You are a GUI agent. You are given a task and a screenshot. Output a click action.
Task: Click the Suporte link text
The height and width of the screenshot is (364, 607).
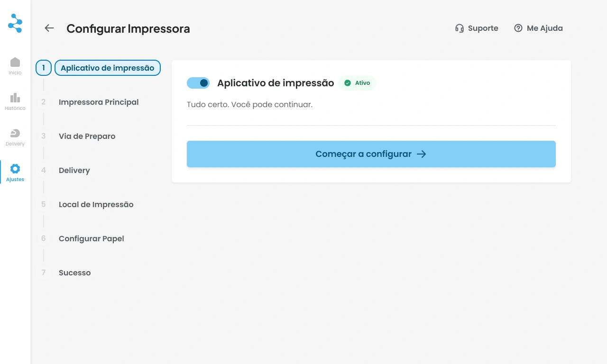483,28
